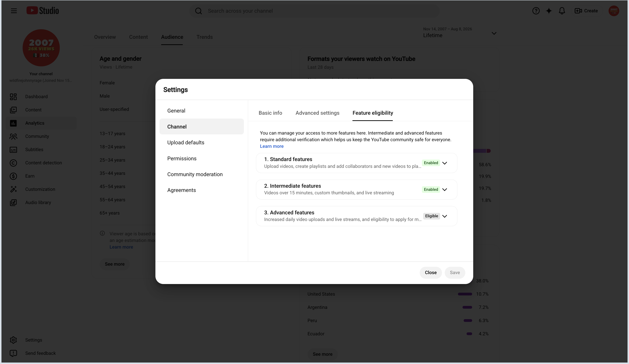Click the United States percentage bar

click(x=465, y=294)
